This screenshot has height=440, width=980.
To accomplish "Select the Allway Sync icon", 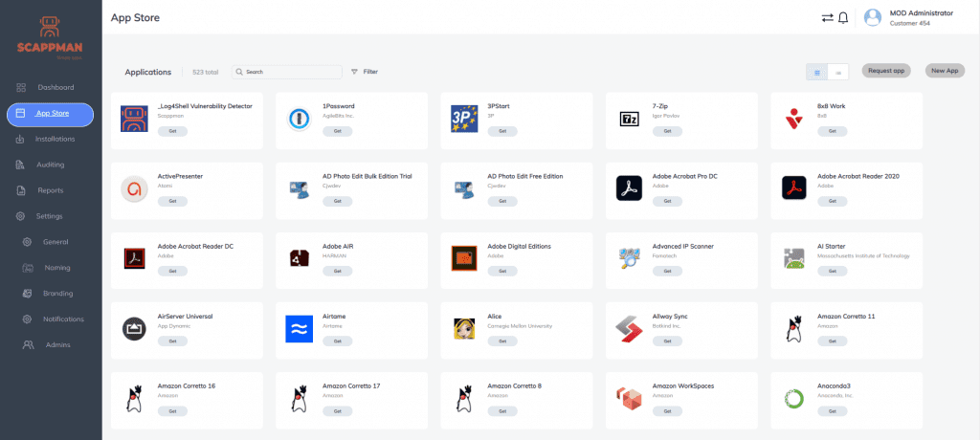I will click(x=630, y=329).
